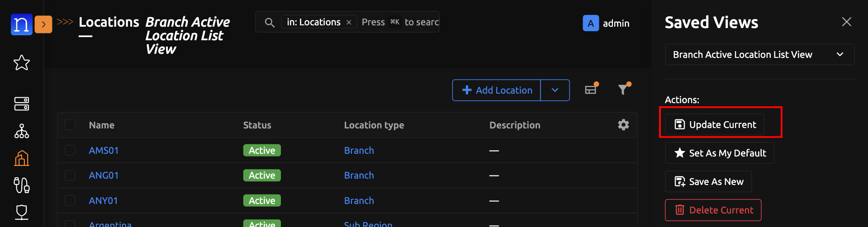Open the Devices server icon in sidebar

22,104
